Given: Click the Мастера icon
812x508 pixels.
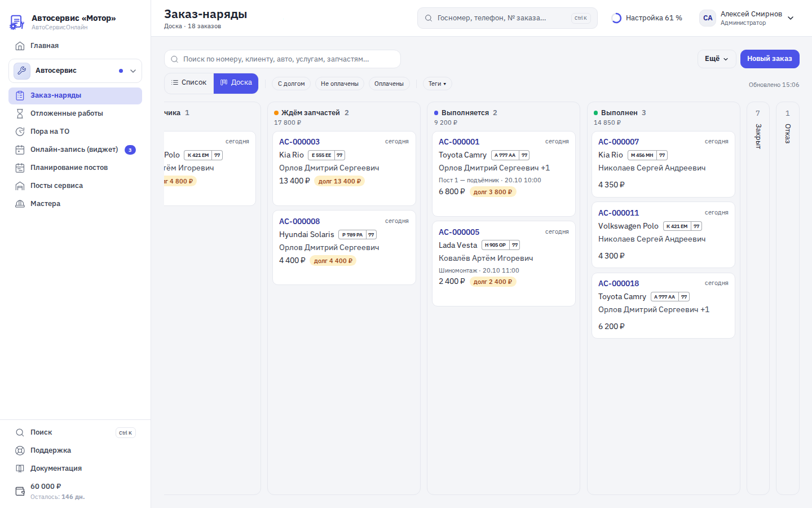Looking at the screenshot, I should [20, 204].
